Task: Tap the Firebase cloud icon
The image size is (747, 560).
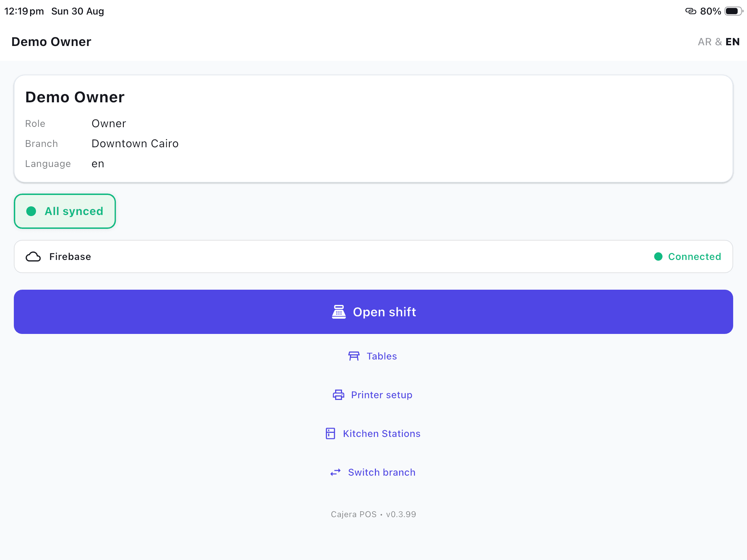Action: pos(33,256)
